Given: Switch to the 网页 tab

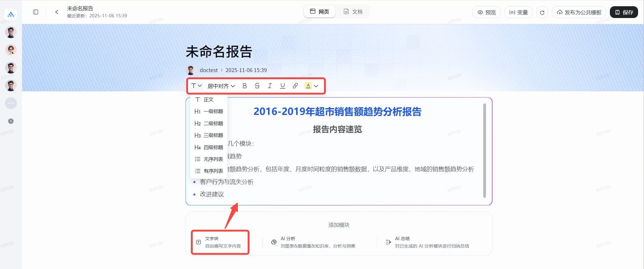Looking at the screenshot, I should coord(319,12).
